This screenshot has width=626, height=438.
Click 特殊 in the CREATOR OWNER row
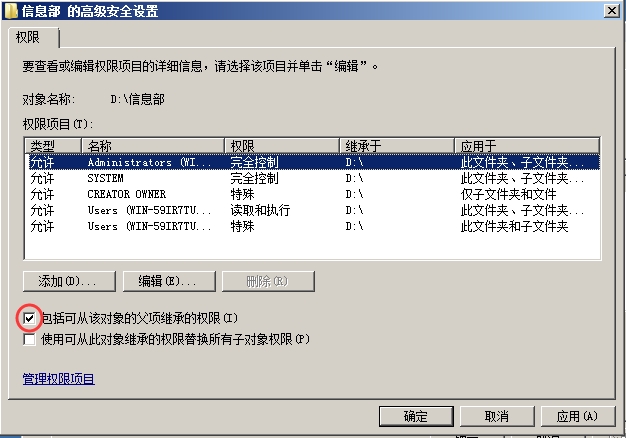(x=242, y=194)
